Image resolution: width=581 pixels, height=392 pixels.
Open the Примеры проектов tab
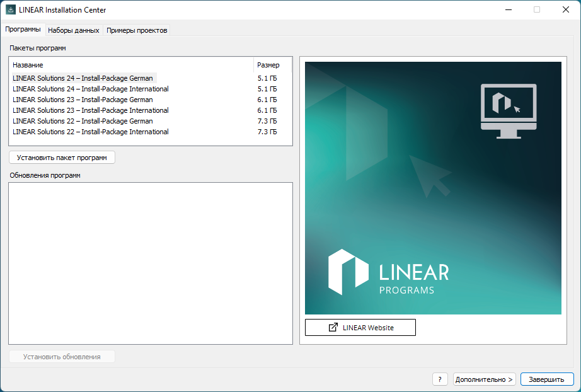137,30
